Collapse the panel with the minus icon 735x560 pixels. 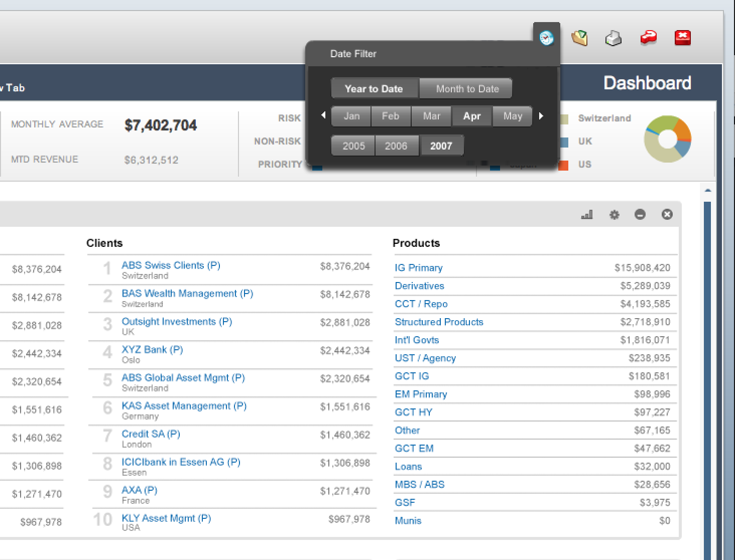(x=640, y=215)
